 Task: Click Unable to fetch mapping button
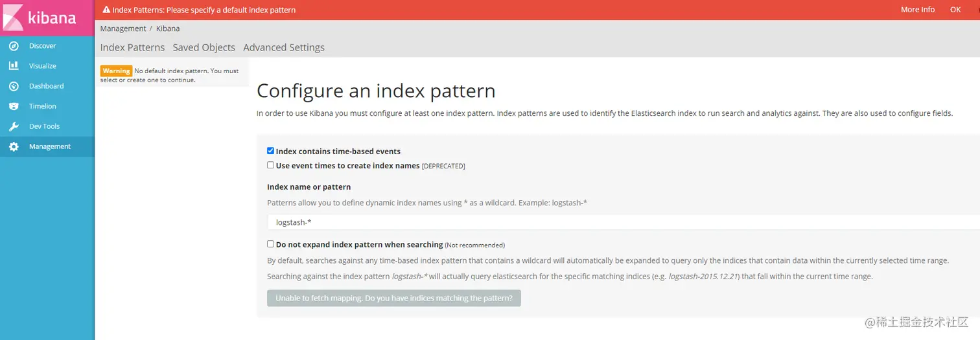coord(394,298)
